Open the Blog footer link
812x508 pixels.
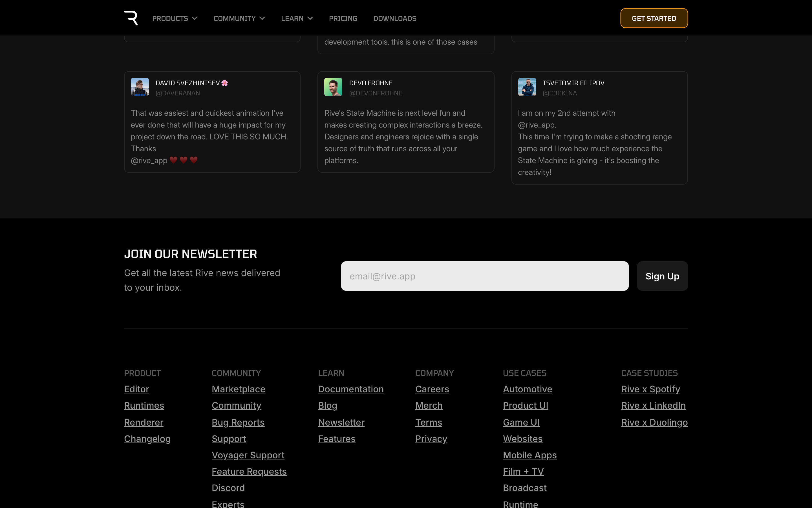point(328,406)
